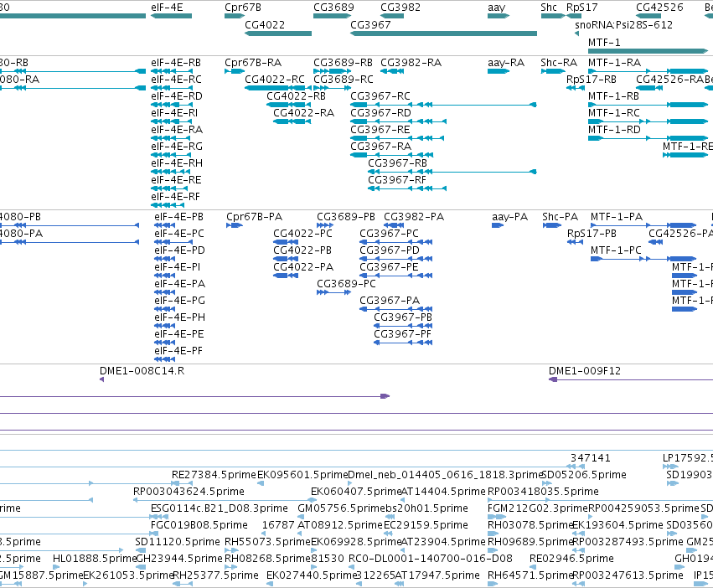This screenshot has height=588, width=713.
Task: Select the CG3689-RC transcript label
Action: pyautogui.click(x=344, y=79)
